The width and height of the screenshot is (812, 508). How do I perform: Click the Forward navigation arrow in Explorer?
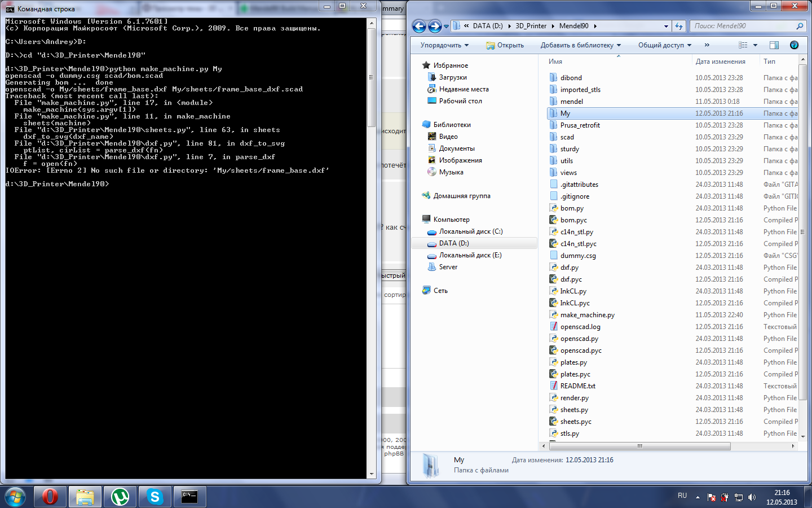(x=435, y=26)
